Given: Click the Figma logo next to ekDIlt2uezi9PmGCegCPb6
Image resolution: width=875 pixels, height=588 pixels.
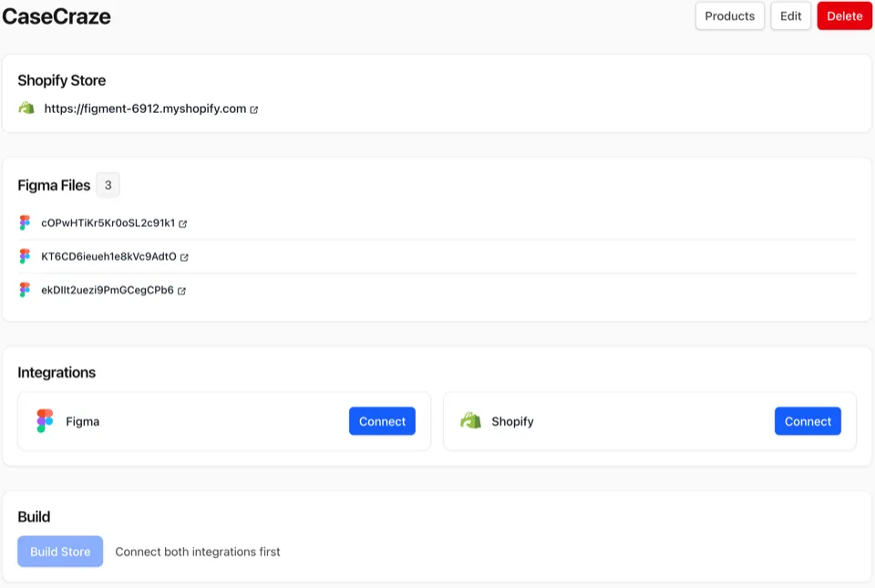Looking at the screenshot, I should [25, 290].
